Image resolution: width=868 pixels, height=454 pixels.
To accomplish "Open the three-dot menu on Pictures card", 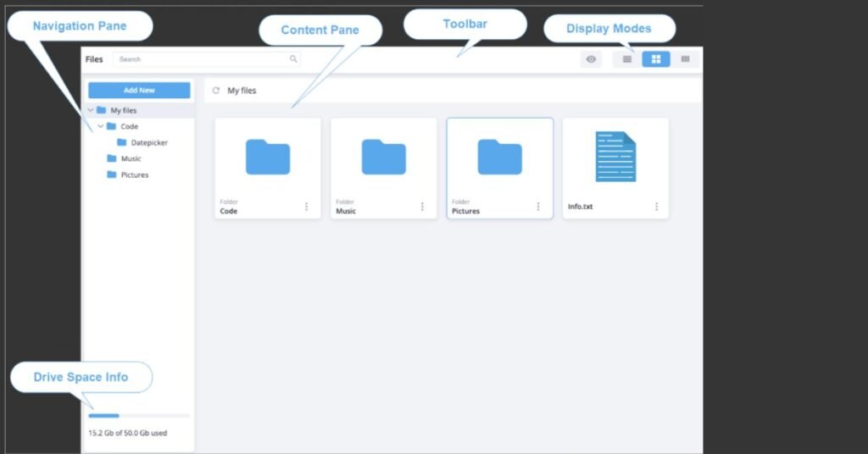I will [x=538, y=207].
